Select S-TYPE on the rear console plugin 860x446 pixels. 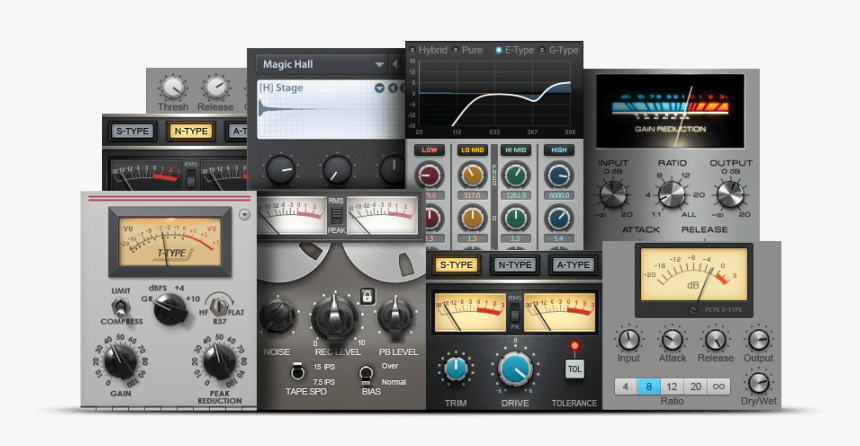point(133,131)
